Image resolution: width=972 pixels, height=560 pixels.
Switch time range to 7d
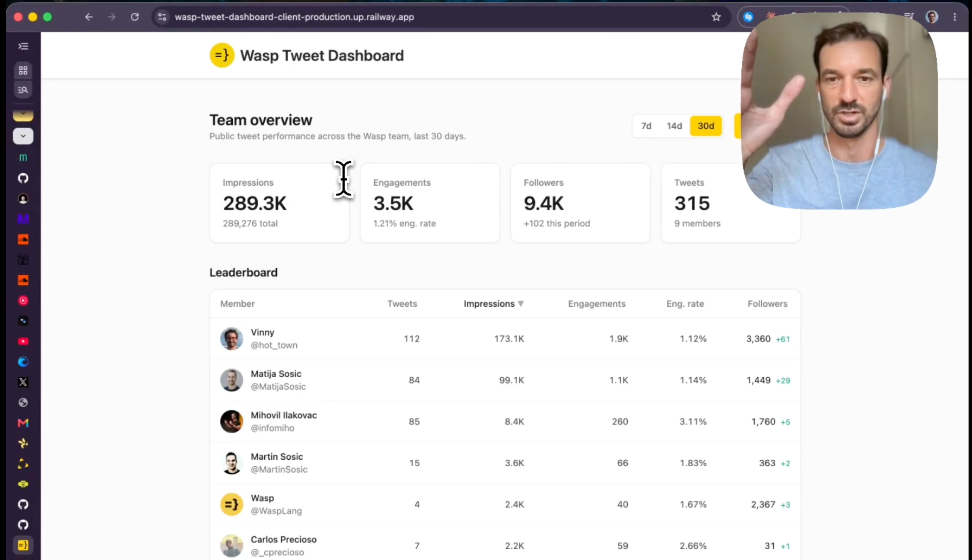click(x=646, y=126)
